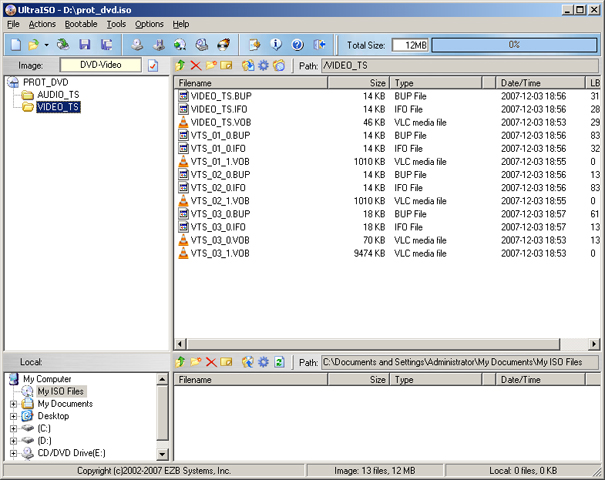Click the red X delete icon in image toolbar
Screen dimensions: 605x480
click(x=196, y=65)
